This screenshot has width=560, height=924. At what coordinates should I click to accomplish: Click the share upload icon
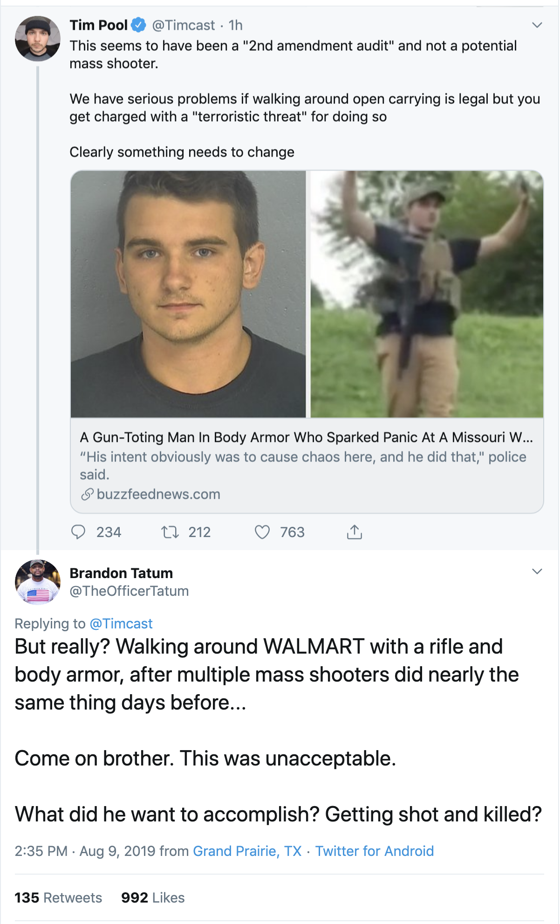(x=354, y=532)
